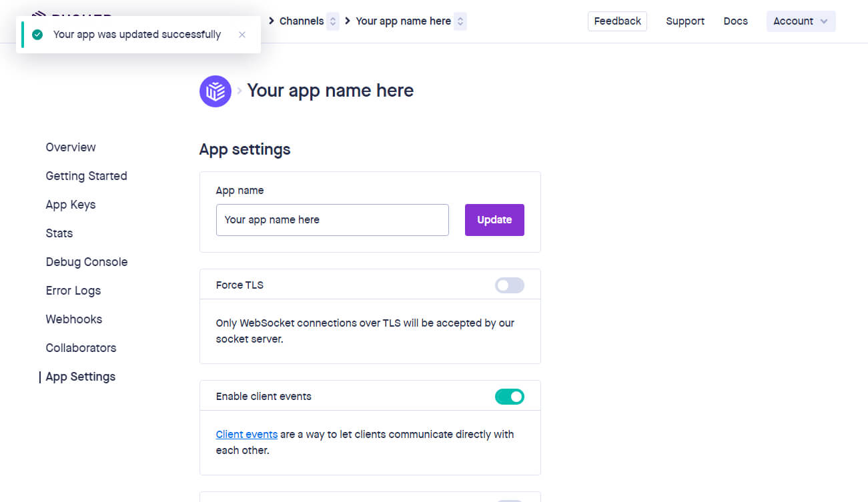Open the Overview sidebar item
Viewport: 868px width, 502px height.
71,147
